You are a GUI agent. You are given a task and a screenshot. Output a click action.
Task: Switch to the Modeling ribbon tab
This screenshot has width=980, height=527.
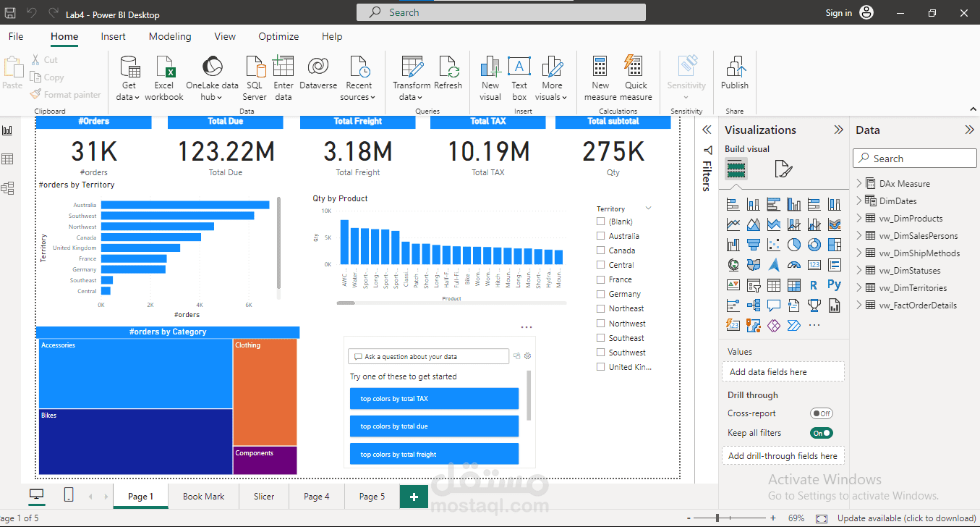[169, 36]
